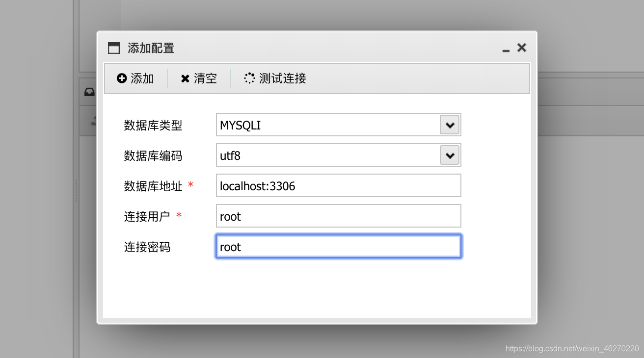Open the 数据库类型 MYSQLI dropdown arrow
The image size is (644, 358).
450,125
